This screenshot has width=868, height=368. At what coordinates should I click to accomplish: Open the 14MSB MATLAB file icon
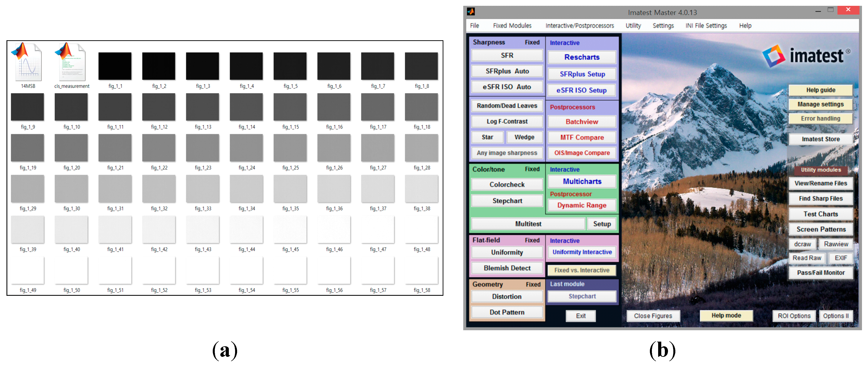[27, 63]
